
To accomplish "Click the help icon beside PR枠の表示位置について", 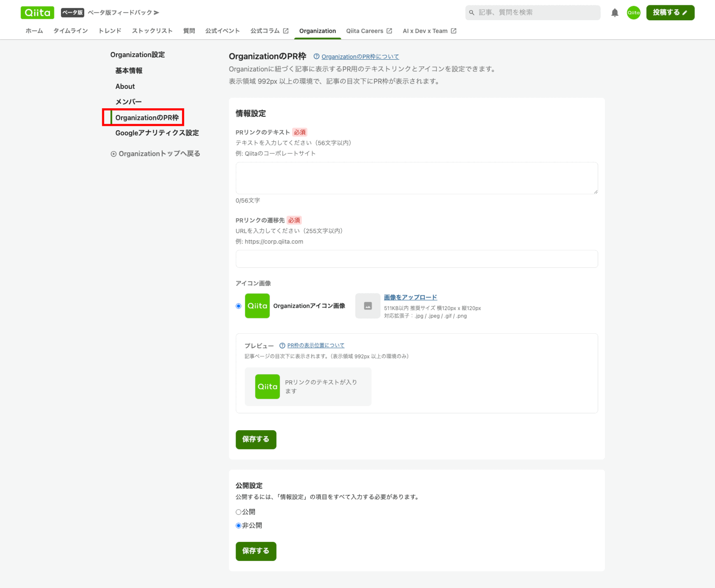I will pos(282,346).
